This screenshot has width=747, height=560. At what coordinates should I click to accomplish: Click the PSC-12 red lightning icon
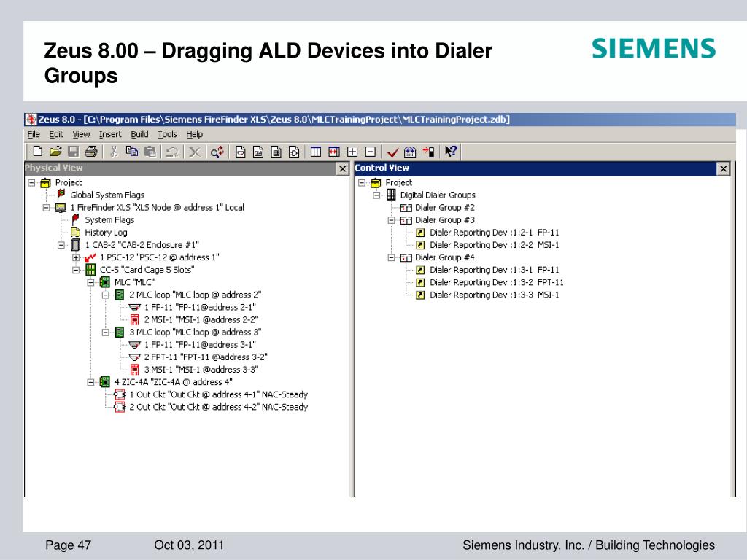click(90, 257)
